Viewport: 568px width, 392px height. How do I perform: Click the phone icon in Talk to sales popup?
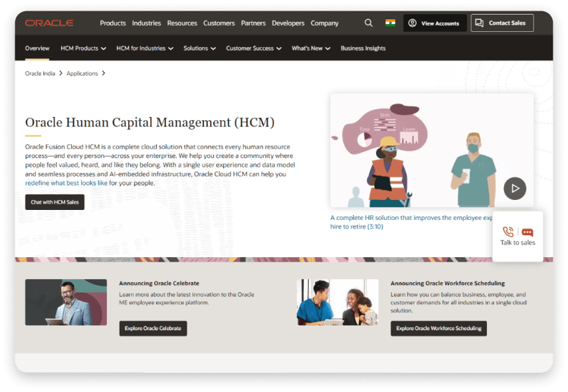tap(508, 232)
